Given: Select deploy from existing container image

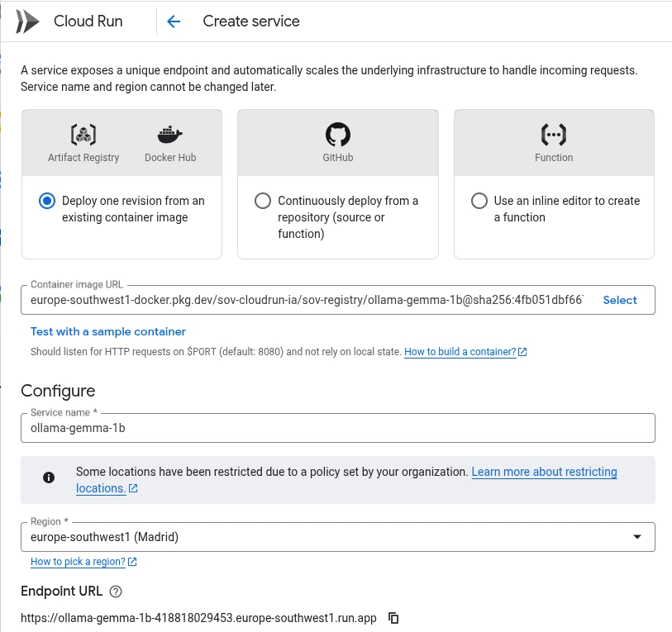Looking at the screenshot, I should (47, 201).
